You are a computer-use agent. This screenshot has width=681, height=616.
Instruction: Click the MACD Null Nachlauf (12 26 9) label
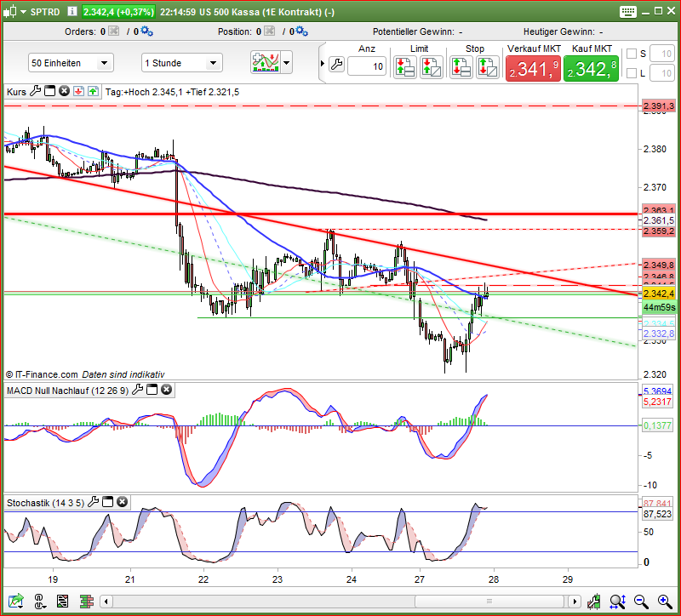click(68, 391)
